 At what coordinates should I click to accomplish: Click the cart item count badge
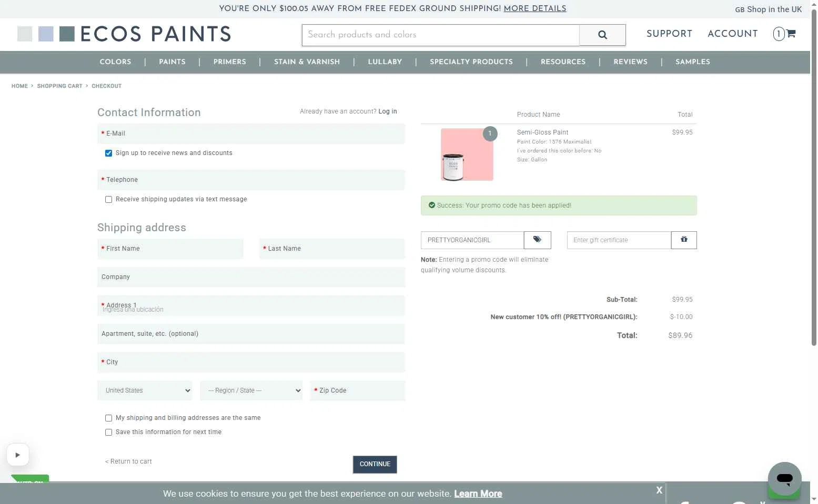click(x=779, y=34)
